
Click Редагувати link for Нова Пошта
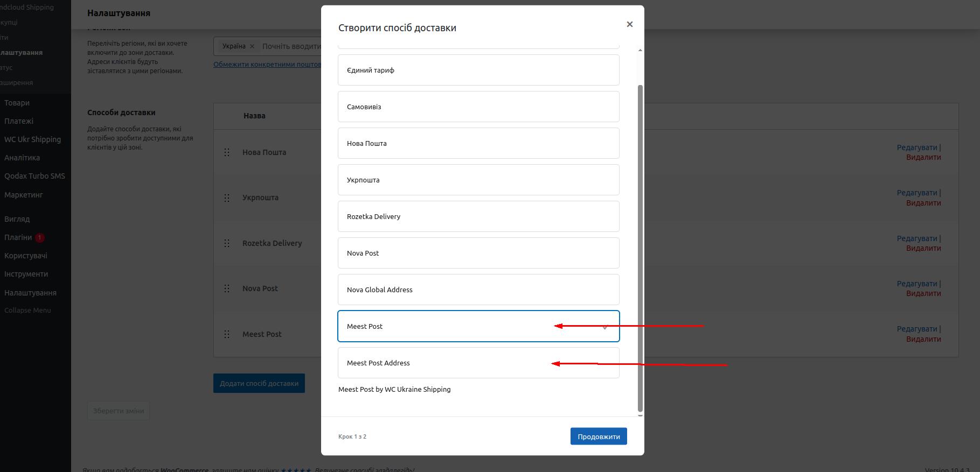click(917, 147)
